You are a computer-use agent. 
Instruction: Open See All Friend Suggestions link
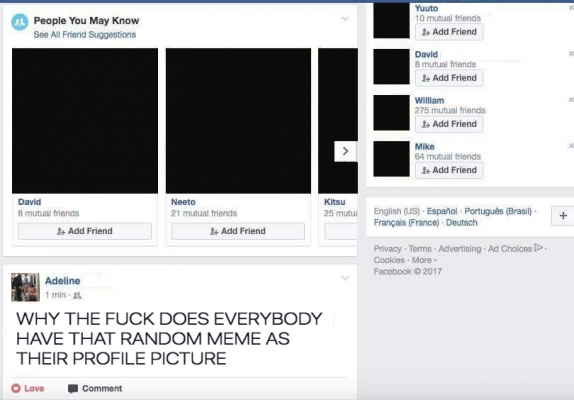[85, 35]
